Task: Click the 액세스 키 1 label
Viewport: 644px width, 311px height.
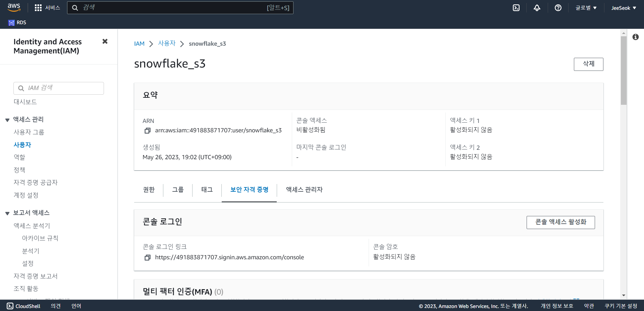Action: click(465, 120)
